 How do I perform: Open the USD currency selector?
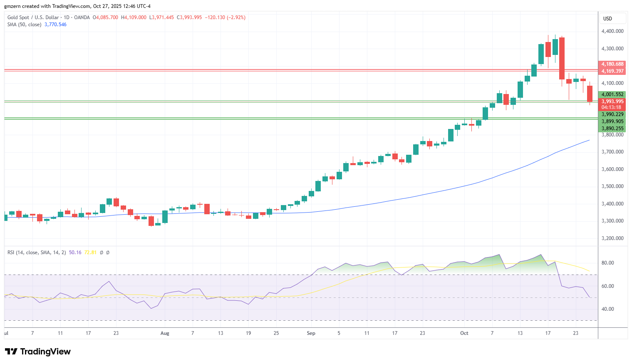pos(613,18)
